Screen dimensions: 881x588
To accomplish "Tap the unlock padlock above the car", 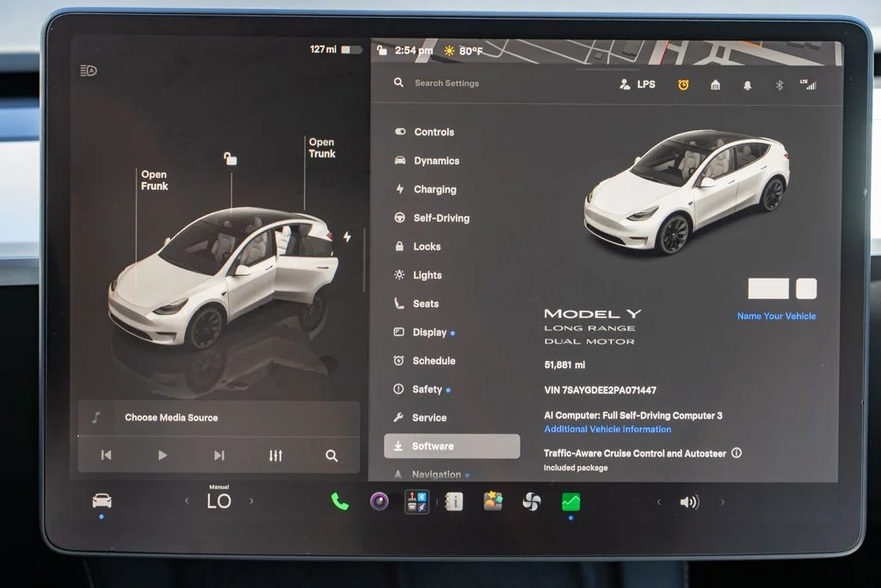I will point(231,159).
